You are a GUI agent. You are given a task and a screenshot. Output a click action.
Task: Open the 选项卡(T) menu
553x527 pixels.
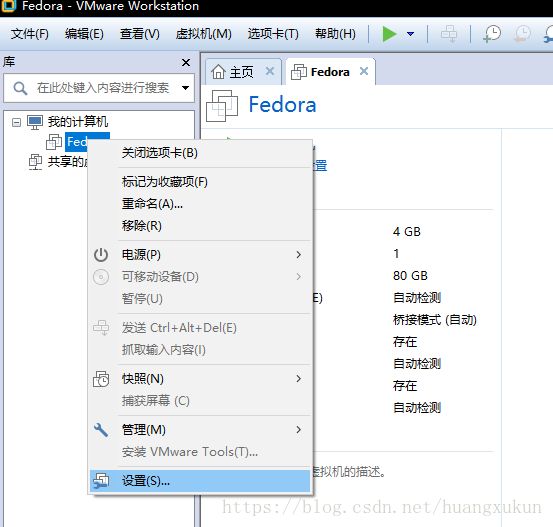(273, 34)
